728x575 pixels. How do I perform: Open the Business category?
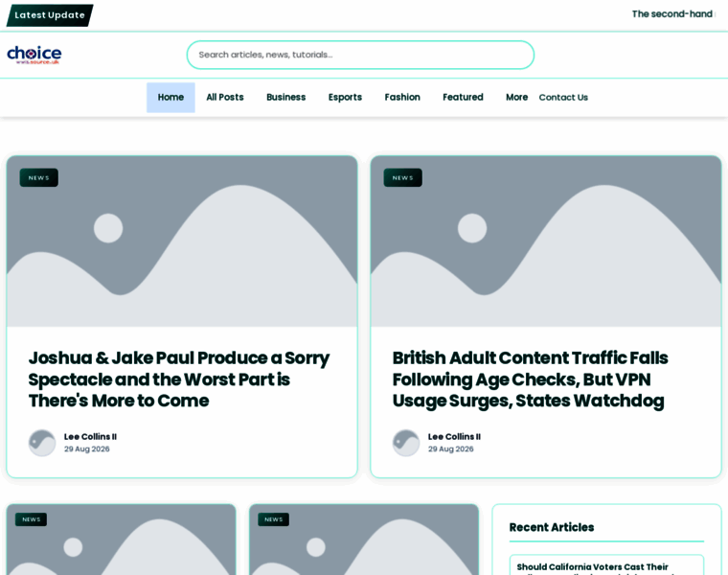click(x=286, y=98)
